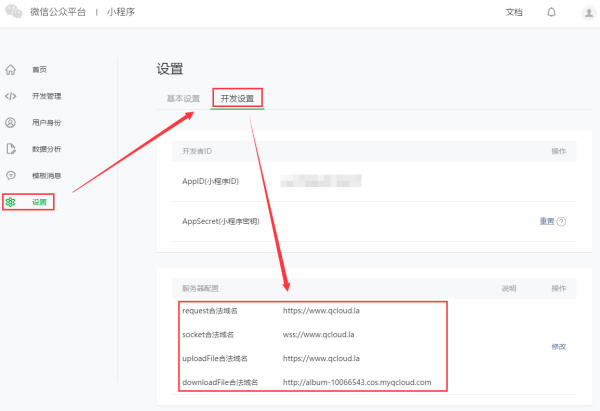Click the 重置 AppSecret link
The height and width of the screenshot is (411, 600).
pos(546,221)
